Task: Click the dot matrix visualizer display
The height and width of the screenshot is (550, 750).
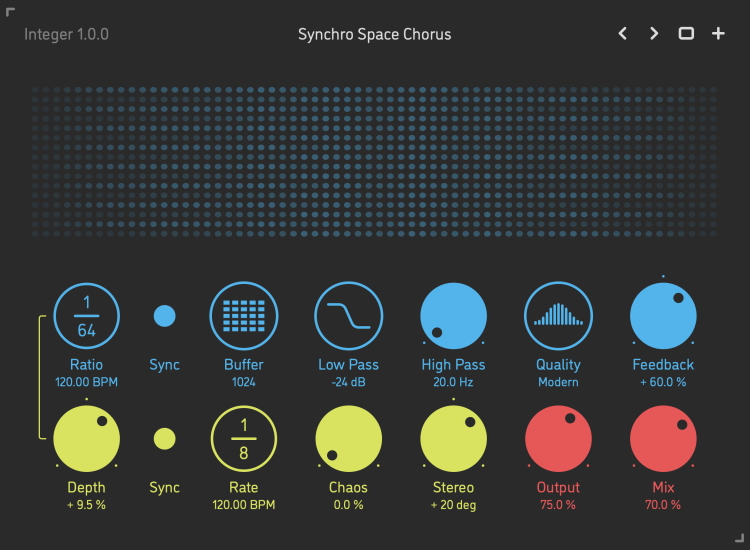Action: point(375,162)
